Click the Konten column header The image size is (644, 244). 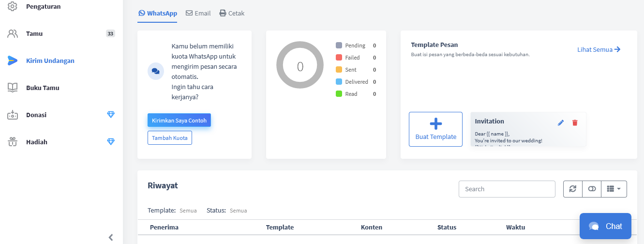[372, 227]
